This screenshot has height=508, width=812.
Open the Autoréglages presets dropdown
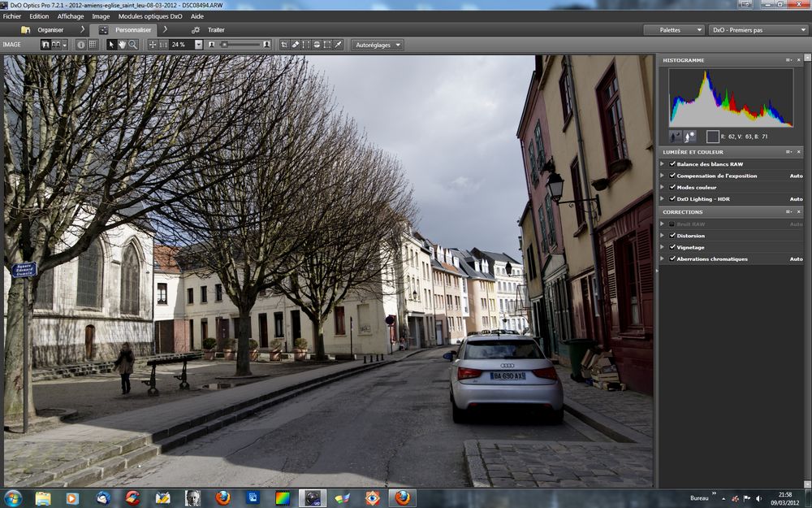(x=377, y=45)
